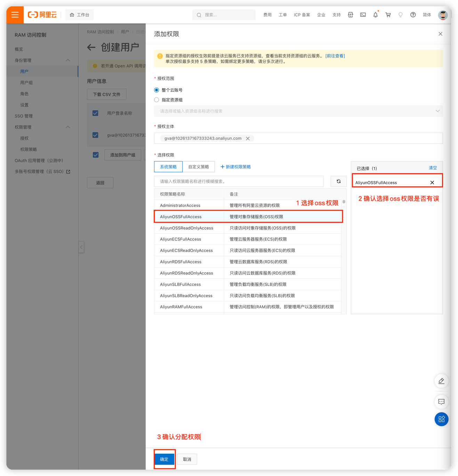Open the hamburger main menu

click(15, 15)
